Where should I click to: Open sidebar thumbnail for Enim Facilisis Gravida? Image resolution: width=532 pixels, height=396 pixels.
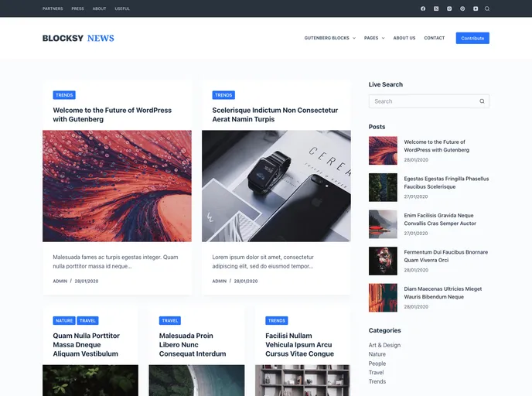pyautogui.click(x=383, y=224)
